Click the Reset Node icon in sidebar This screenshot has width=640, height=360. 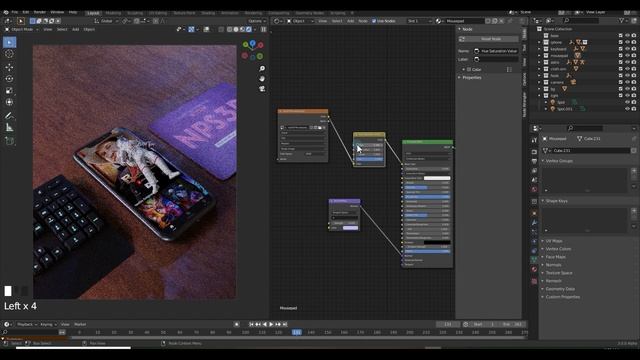(x=462, y=39)
